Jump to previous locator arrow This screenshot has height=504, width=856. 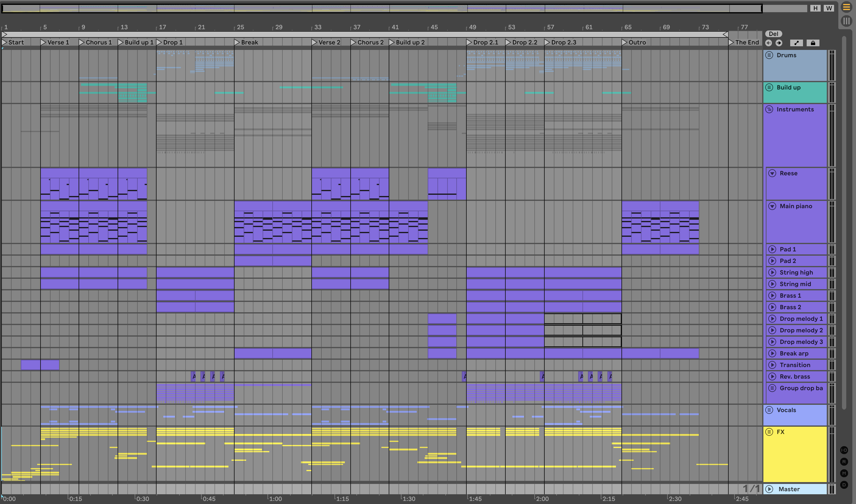click(768, 43)
